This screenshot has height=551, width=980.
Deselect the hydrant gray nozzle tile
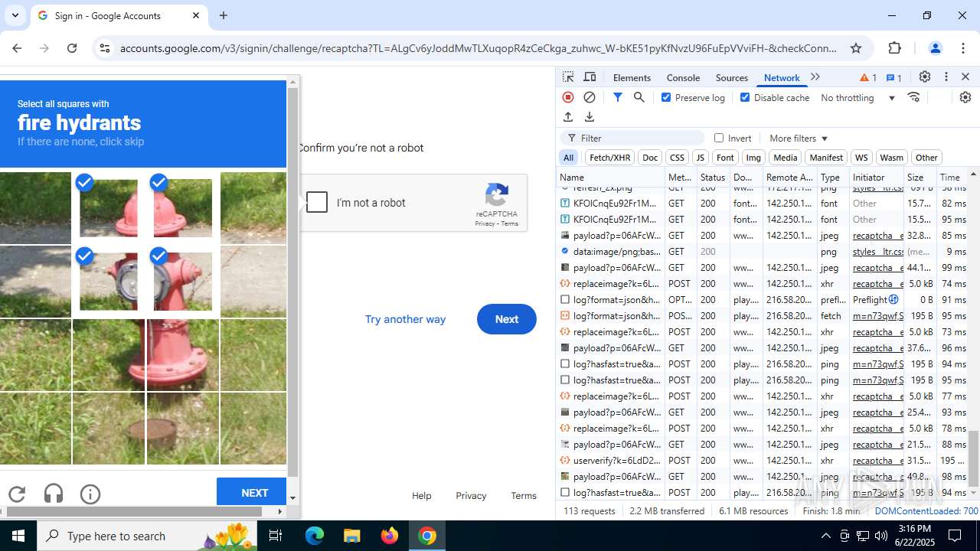[109, 282]
